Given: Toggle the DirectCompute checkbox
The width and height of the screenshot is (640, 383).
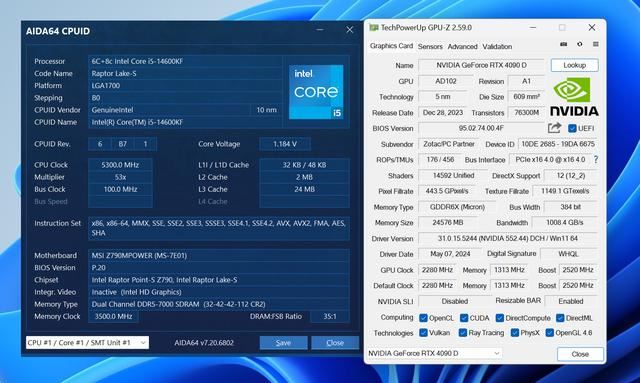Looking at the screenshot, I should pyautogui.click(x=500, y=318).
